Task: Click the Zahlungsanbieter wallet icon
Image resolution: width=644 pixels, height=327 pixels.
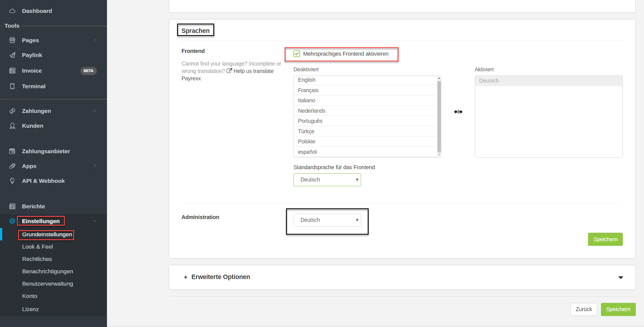Action: click(12, 151)
